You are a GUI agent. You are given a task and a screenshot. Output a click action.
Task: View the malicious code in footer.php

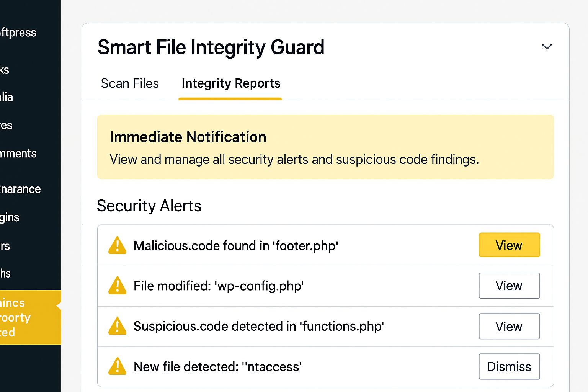[x=509, y=245]
